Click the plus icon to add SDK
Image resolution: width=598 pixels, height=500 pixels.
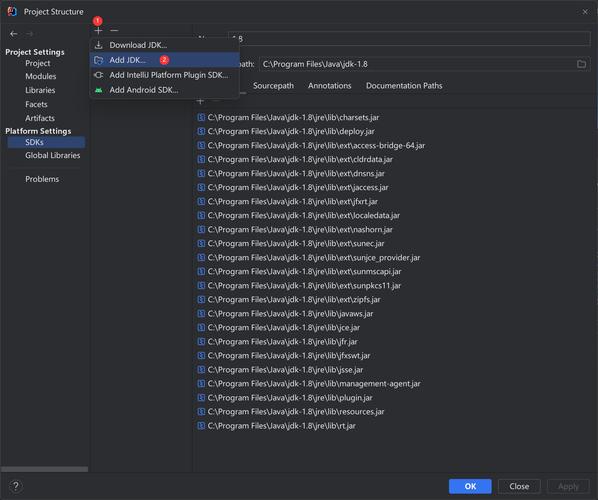(x=98, y=31)
